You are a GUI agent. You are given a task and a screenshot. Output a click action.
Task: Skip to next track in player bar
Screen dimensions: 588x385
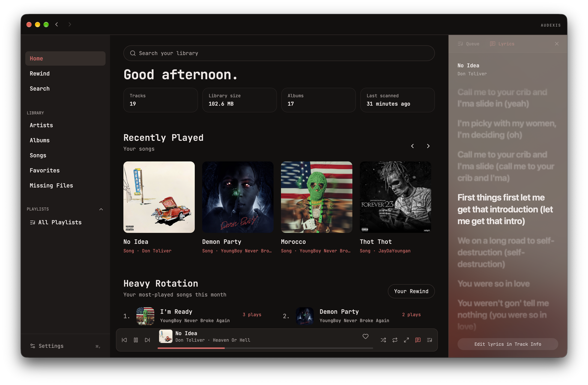pyautogui.click(x=148, y=340)
